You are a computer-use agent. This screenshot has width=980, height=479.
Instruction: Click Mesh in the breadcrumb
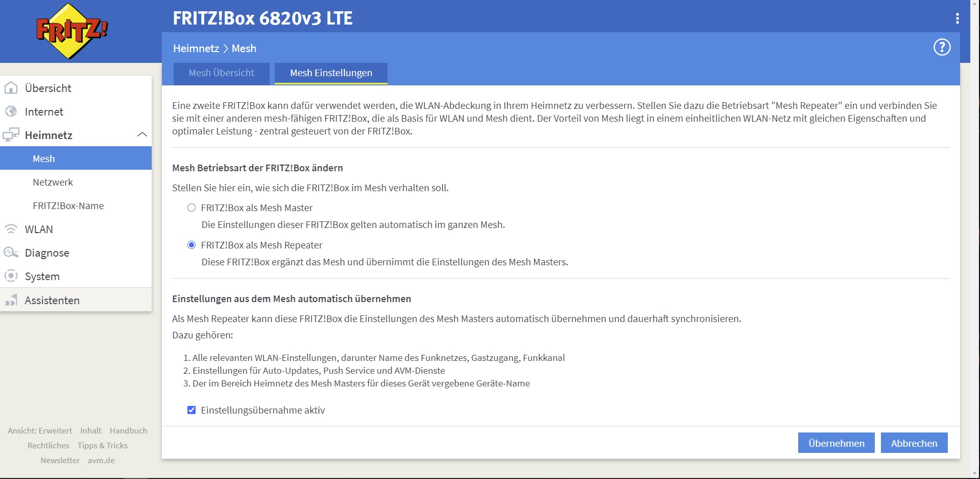pyautogui.click(x=244, y=49)
